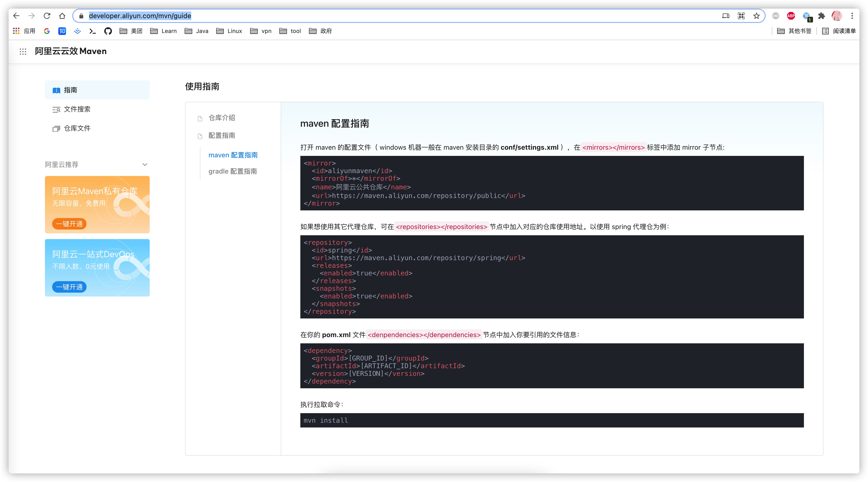Click the blue 一键开通 DevOps button
The image size is (868, 482).
coord(69,287)
